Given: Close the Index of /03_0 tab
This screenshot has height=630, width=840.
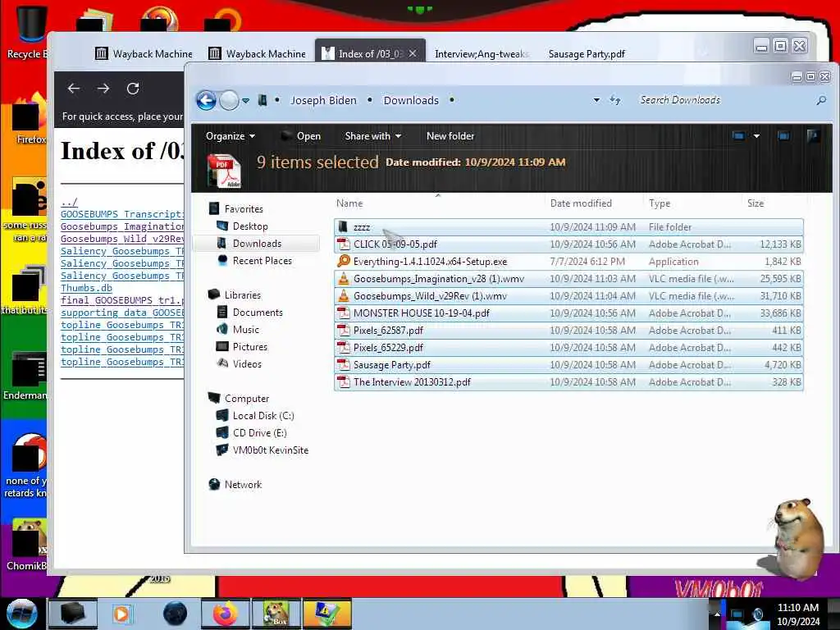Looking at the screenshot, I should pyautogui.click(x=413, y=53).
